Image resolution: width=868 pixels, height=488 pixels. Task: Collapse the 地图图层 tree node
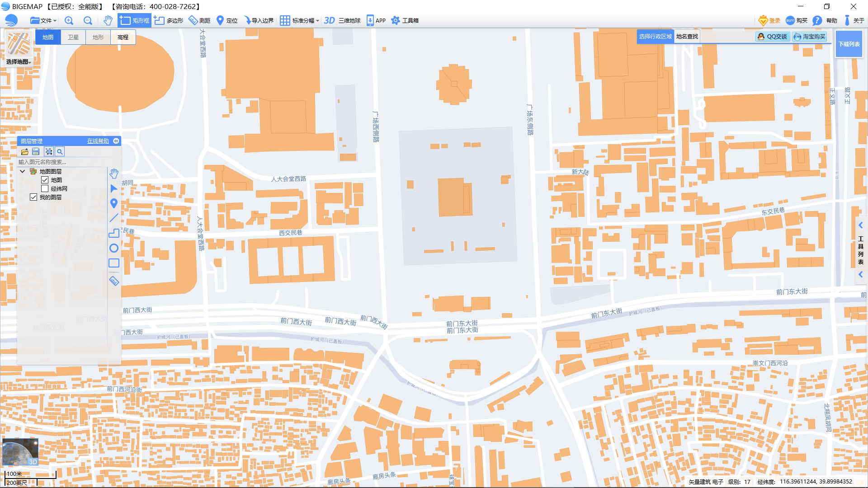22,171
